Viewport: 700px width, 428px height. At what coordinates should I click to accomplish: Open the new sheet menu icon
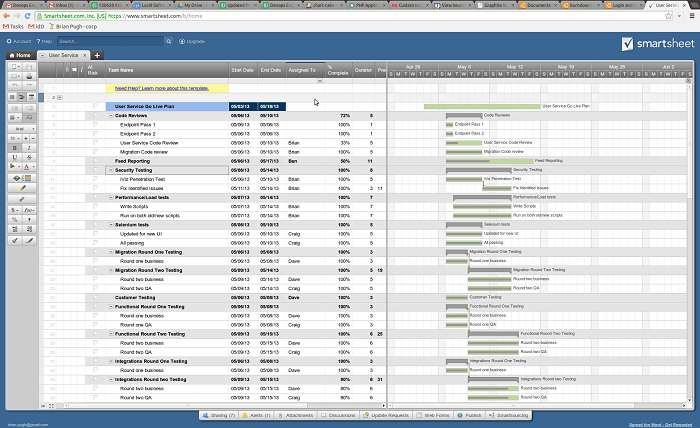(x=16, y=66)
